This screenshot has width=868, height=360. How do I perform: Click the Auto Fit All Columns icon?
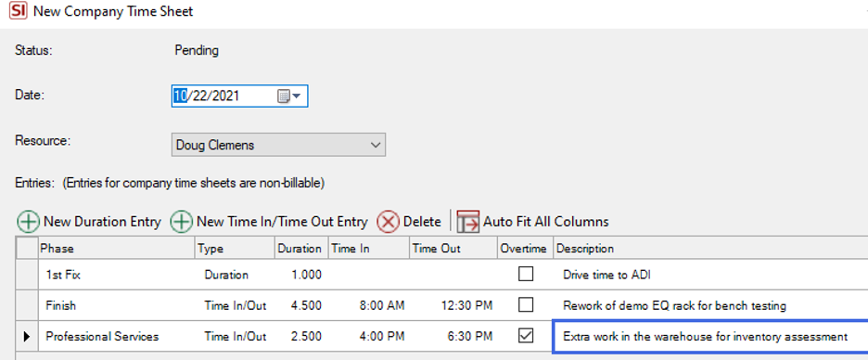(467, 222)
